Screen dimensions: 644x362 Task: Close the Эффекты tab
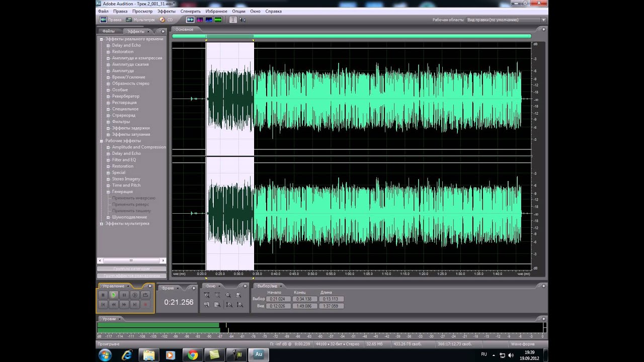pos(148,31)
